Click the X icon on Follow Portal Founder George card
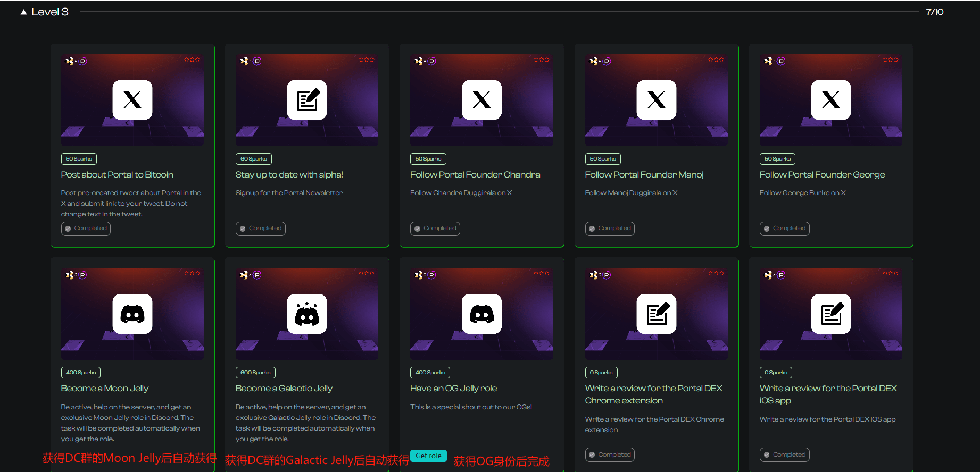The image size is (980, 472). 831,100
